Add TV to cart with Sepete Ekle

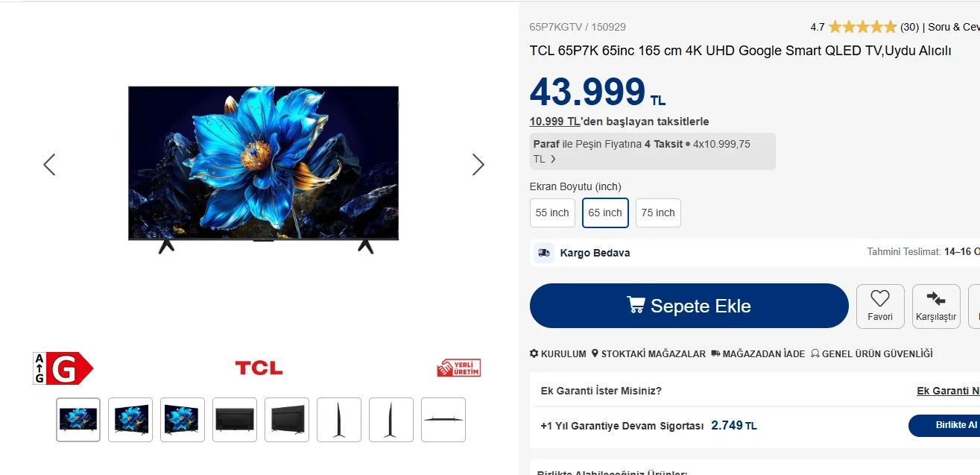689,306
